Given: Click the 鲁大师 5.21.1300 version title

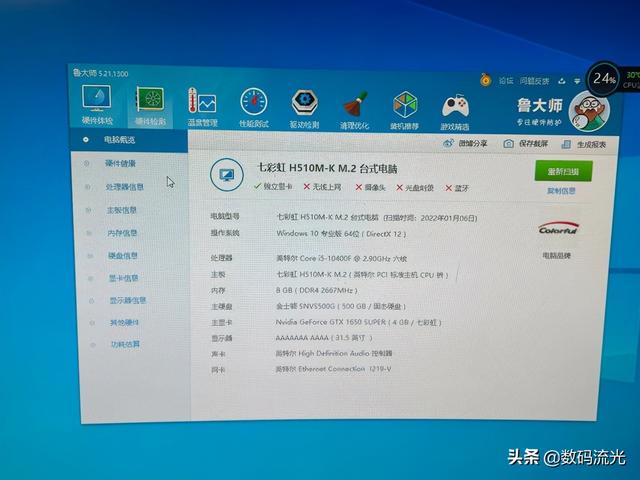Looking at the screenshot, I should [x=100, y=73].
